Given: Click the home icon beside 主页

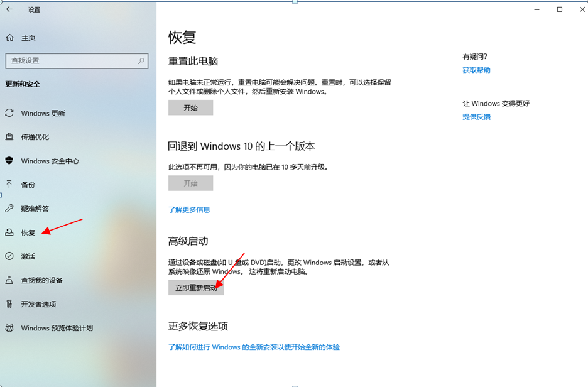Looking at the screenshot, I should (x=10, y=38).
